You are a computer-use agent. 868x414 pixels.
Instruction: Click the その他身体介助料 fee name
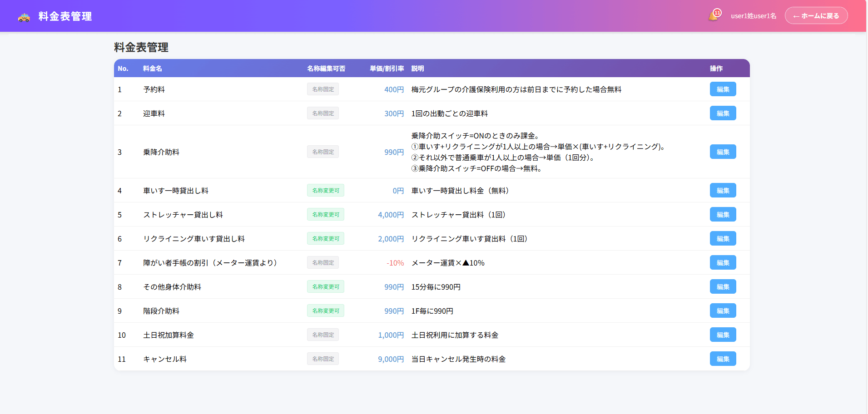pos(172,287)
